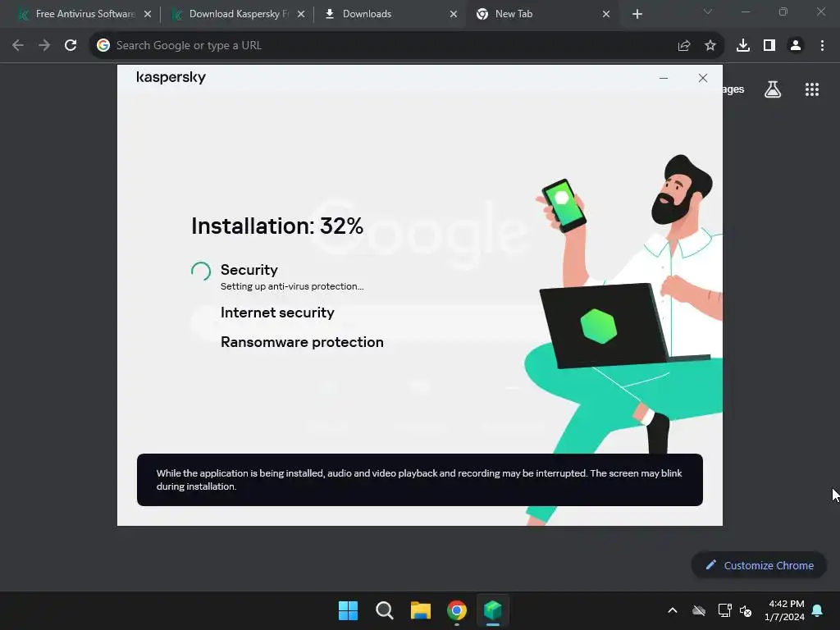This screenshot has height=630, width=840.
Task: Share this page via the share icon
Action: (684, 46)
